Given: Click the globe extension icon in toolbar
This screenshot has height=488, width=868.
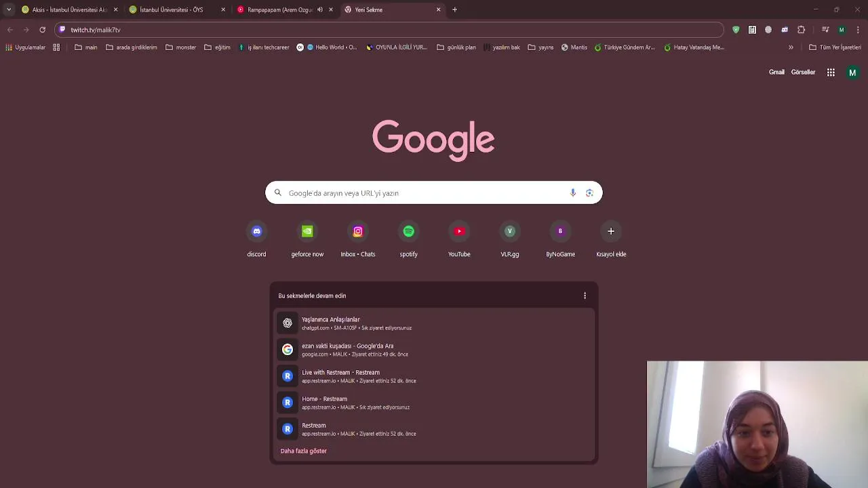Looking at the screenshot, I should pyautogui.click(x=768, y=30).
